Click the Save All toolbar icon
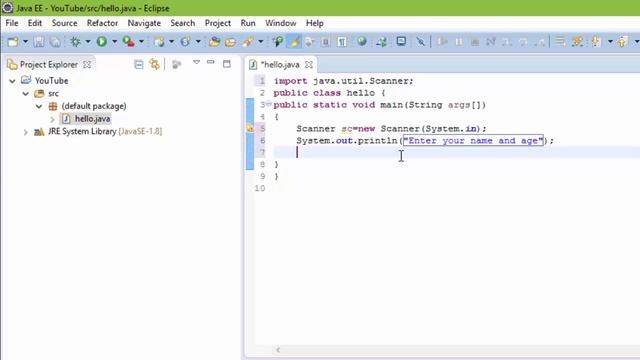 point(55,42)
